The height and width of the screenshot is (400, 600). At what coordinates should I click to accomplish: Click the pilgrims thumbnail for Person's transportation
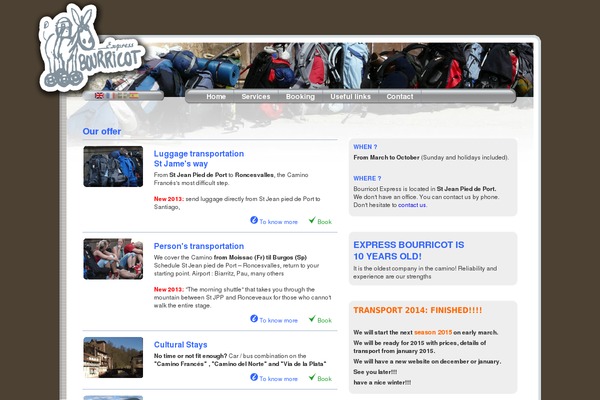113,259
